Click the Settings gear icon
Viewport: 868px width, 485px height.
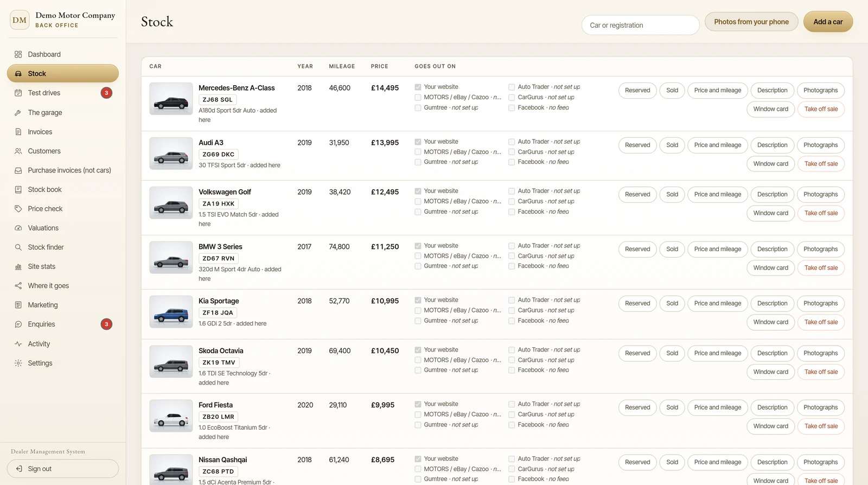18,363
